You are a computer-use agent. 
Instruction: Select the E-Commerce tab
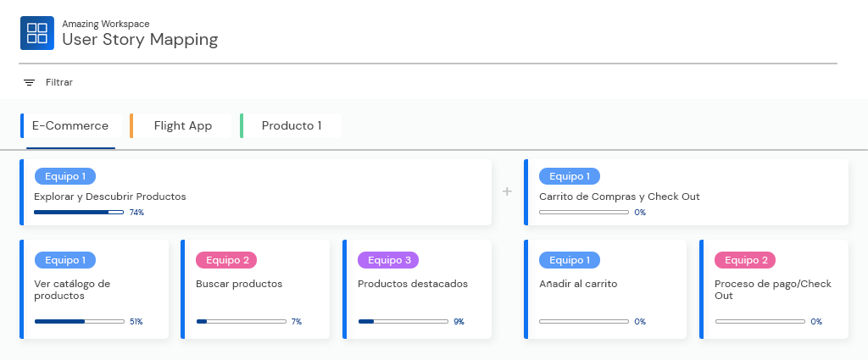[x=71, y=125]
